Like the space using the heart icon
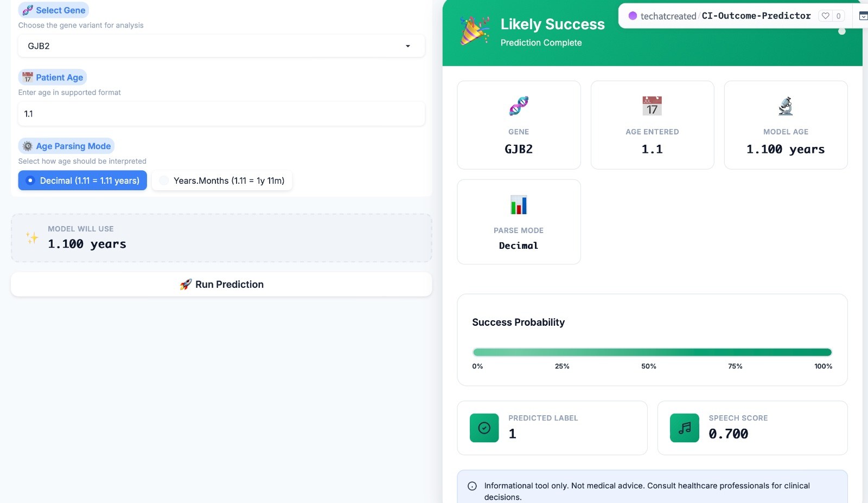Screen dimensions: 868x503 coord(826,16)
